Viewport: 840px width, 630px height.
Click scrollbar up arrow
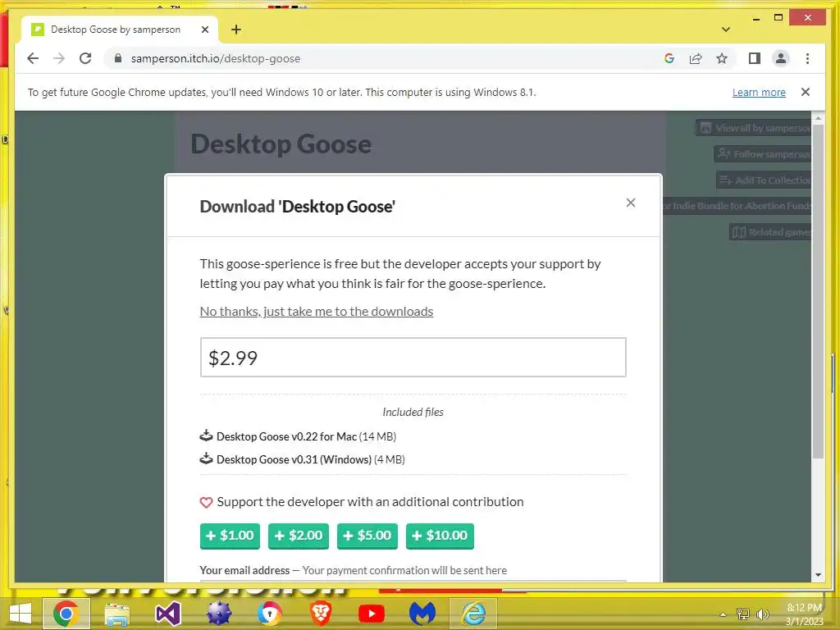click(x=818, y=116)
